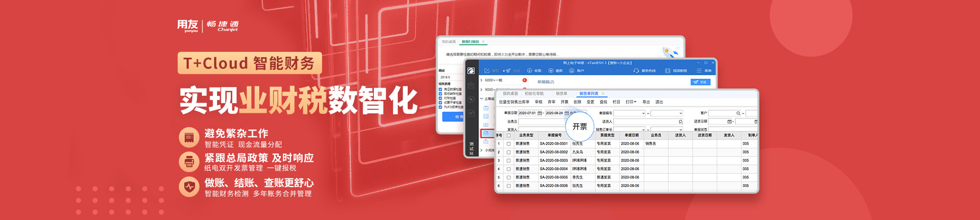
Task: Open 服务热线 headset icon in eTax window
Action: (x=636, y=71)
